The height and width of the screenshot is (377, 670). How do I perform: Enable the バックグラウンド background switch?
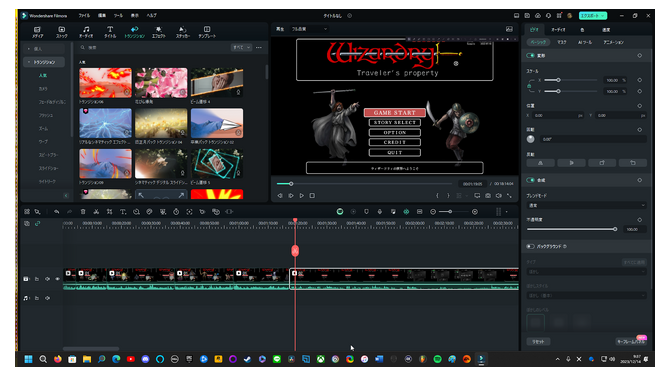pyautogui.click(x=531, y=246)
